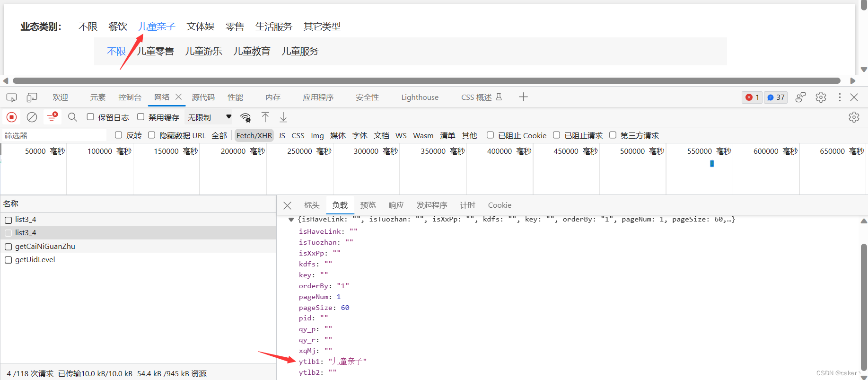Toggle device emulation icon

point(32,97)
